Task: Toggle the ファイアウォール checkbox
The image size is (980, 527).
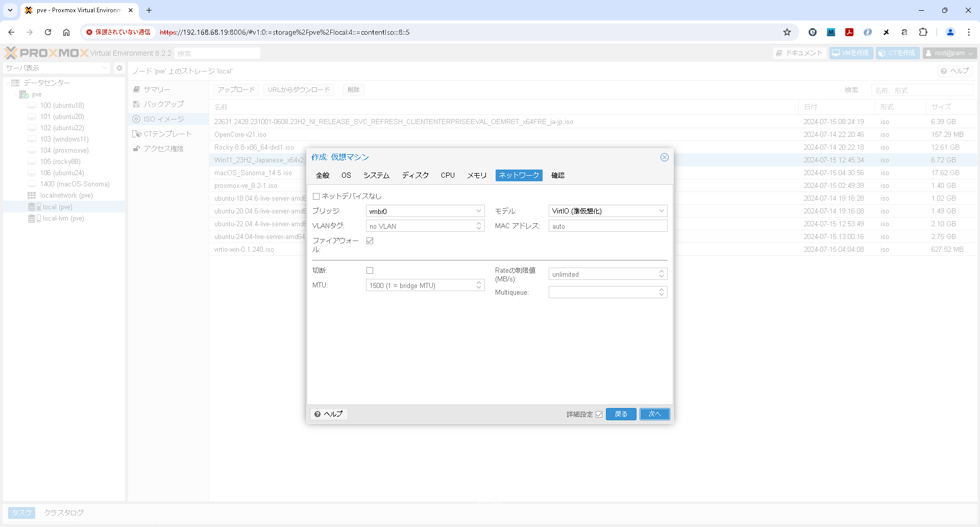Action: 370,241
